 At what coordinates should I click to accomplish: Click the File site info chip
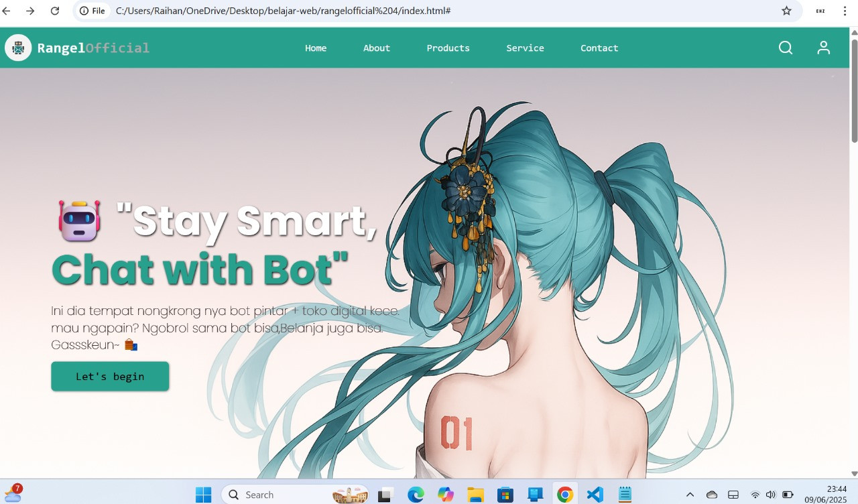point(93,11)
